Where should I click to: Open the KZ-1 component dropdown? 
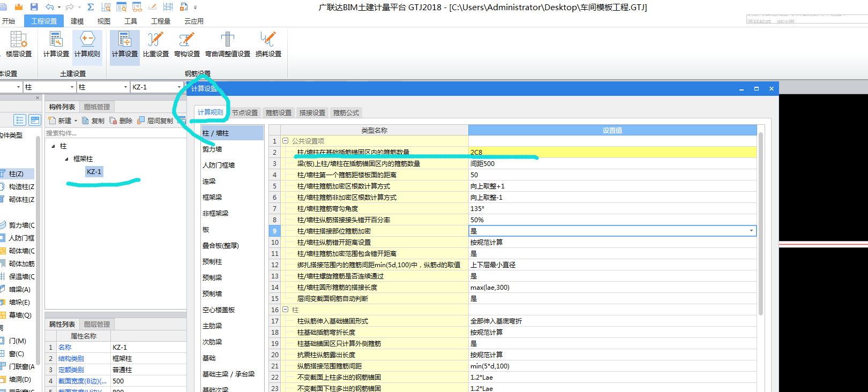[x=179, y=87]
